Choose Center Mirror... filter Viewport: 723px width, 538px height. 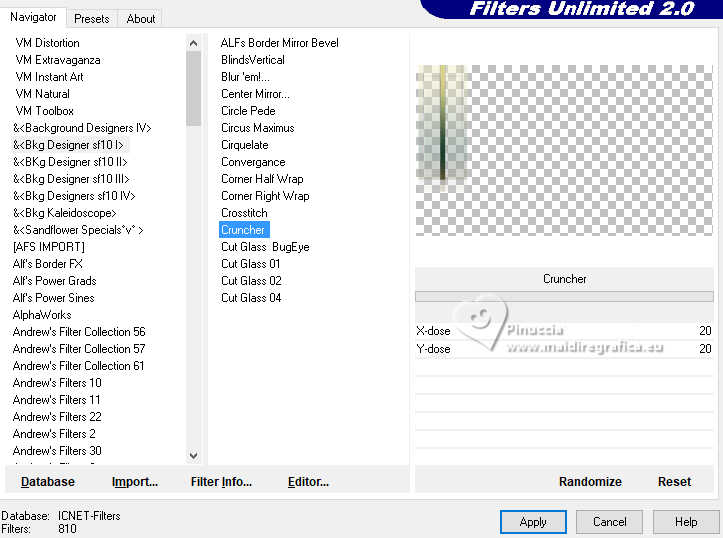click(255, 94)
